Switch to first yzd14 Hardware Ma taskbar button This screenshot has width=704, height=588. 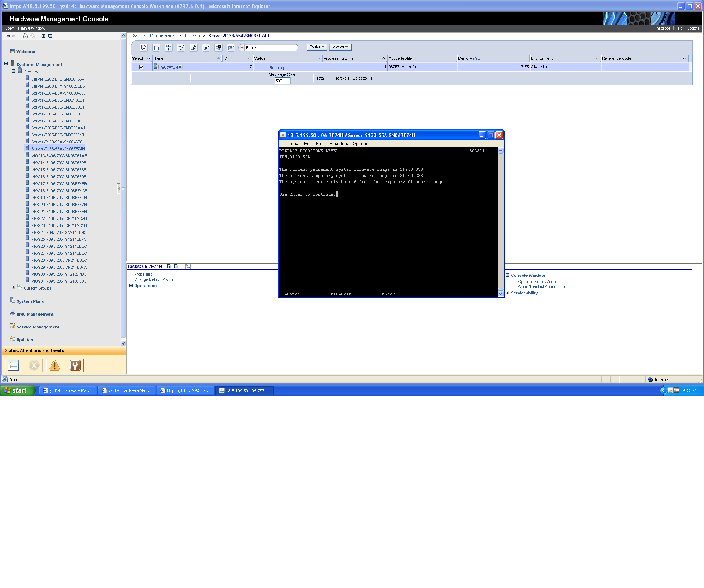tap(68, 390)
